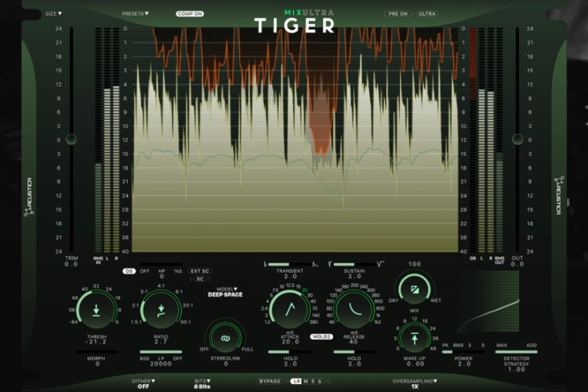Click the DETECTOR STRATEGY slider bar
This screenshot has height=392, width=588.
point(517,352)
